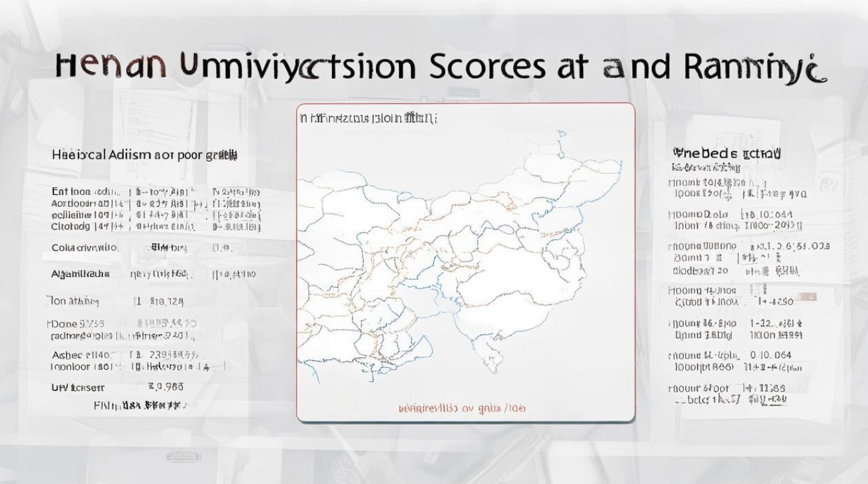Click the right-list value "0 10. 064"

(770, 355)
